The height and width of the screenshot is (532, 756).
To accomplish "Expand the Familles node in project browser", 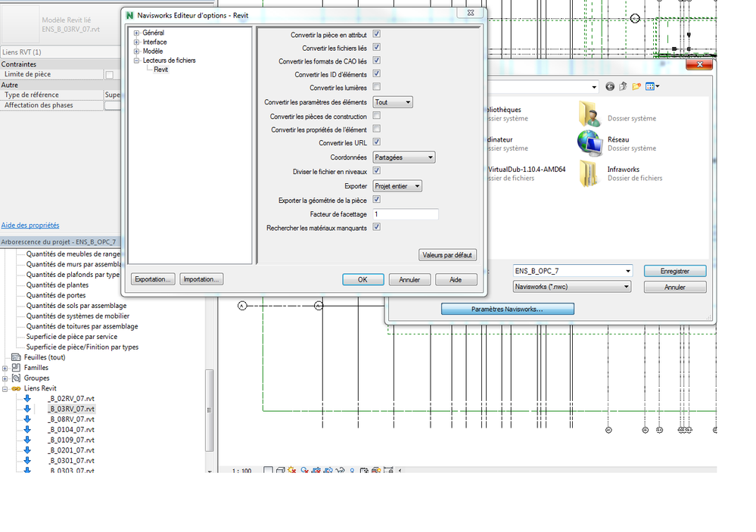I will (5, 368).
